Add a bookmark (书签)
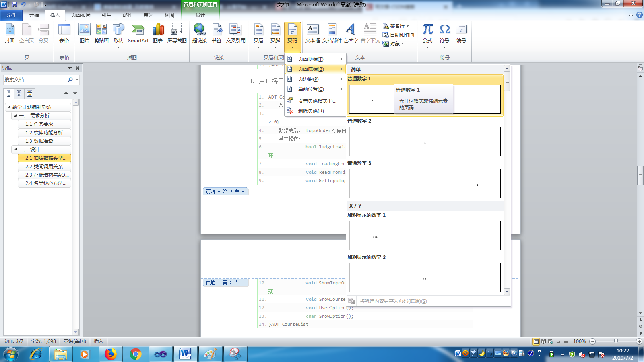Image resolution: width=644 pixels, height=362 pixels. [217, 34]
